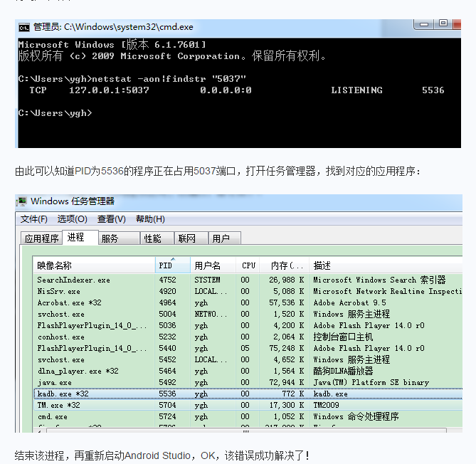Sort by 内存 column header
The width and height of the screenshot is (476, 464).
[285, 265]
